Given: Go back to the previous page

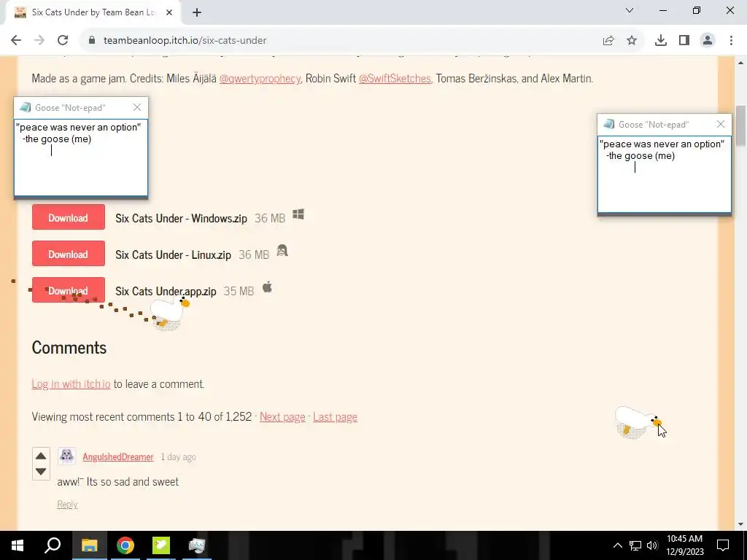Looking at the screenshot, I should [x=16, y=41].
